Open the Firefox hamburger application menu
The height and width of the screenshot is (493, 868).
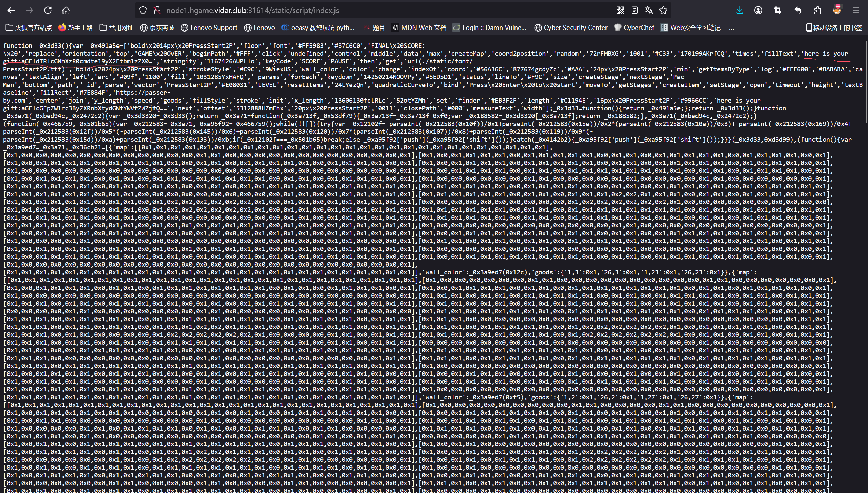pos(856,10)
